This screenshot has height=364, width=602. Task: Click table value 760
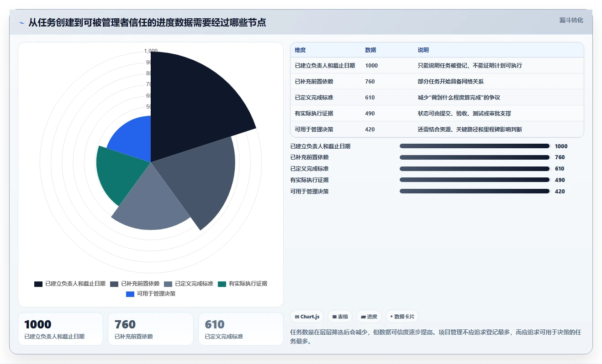370,82
